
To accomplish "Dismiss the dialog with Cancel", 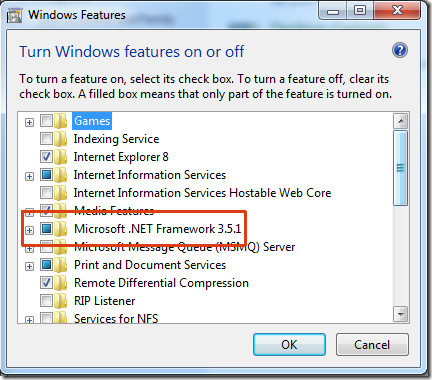I will (372, 344).
